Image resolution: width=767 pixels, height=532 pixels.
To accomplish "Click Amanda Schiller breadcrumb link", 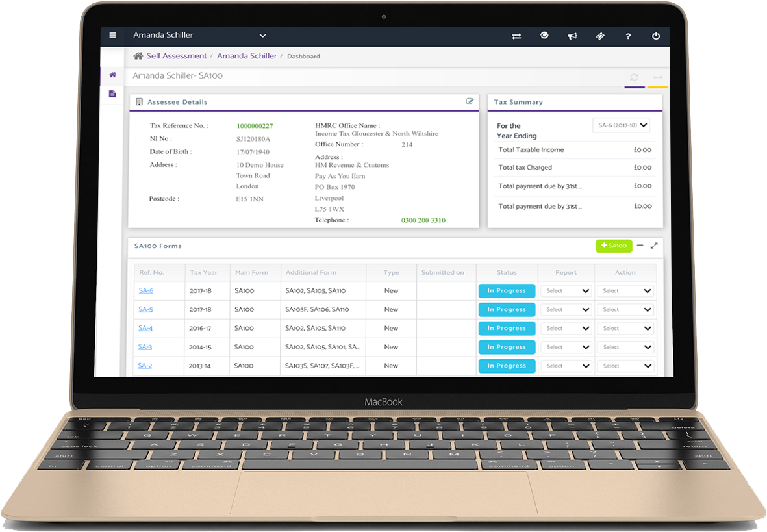I will click(247, 56).
